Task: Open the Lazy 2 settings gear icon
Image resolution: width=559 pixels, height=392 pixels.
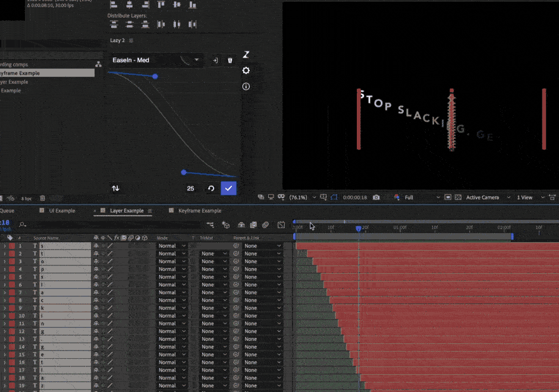Action: click(246, 70)
